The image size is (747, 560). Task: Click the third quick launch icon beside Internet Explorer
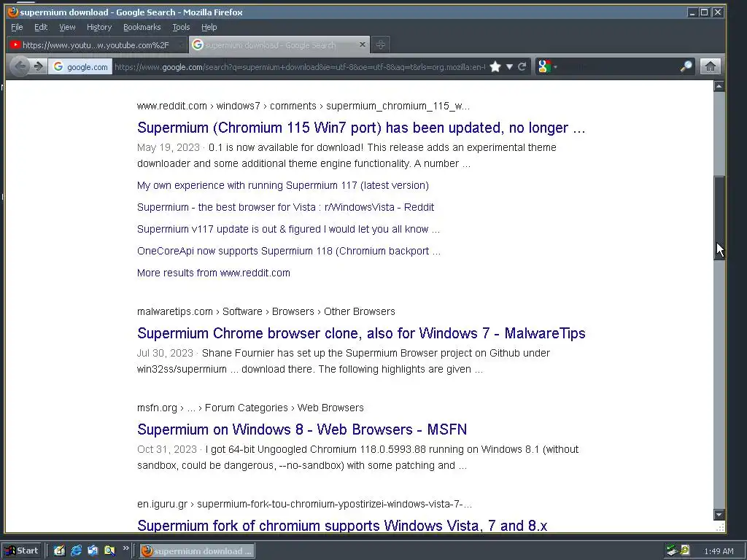93,551
